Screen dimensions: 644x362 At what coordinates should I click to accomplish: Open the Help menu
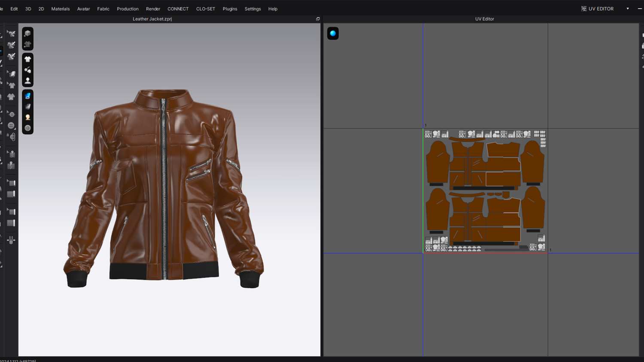pyautogui.click(x=273, y=9)
